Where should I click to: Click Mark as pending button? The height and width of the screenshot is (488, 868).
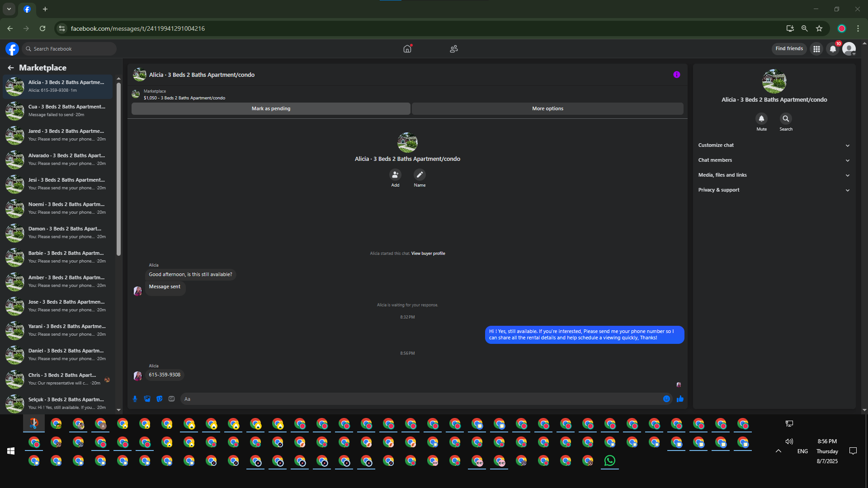pos(271,109)
